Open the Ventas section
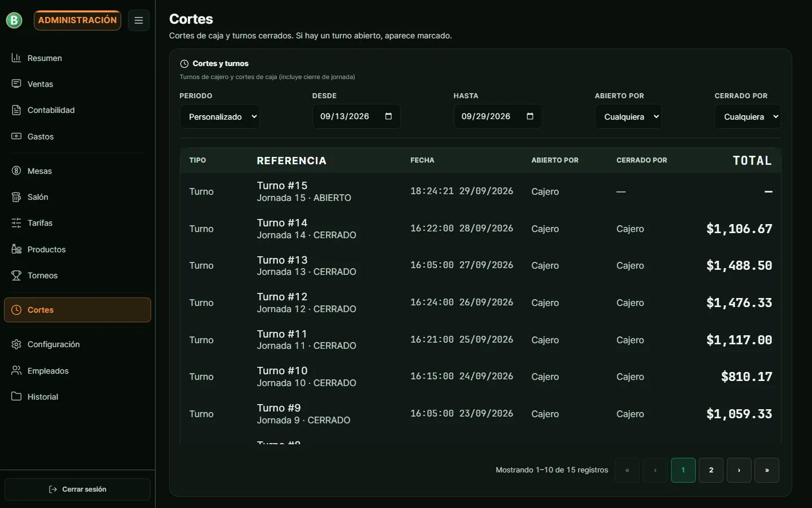The image size is (812, 508). click(77, 84)
